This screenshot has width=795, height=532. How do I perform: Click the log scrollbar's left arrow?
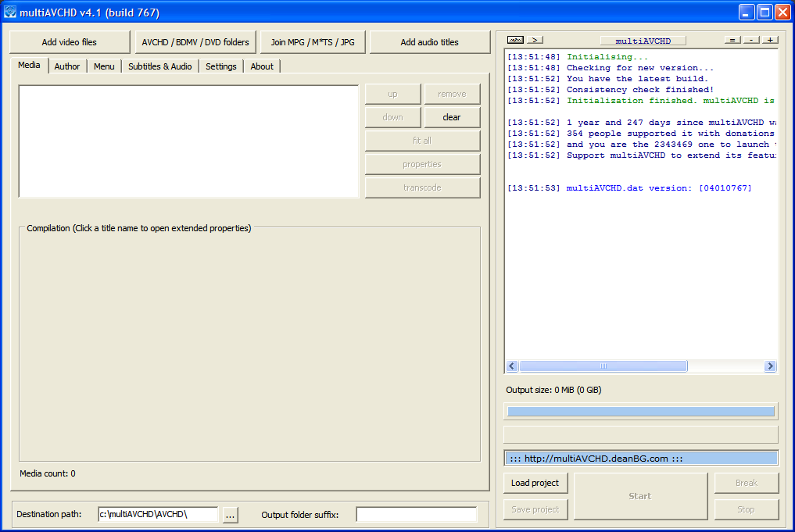(512, 366)
